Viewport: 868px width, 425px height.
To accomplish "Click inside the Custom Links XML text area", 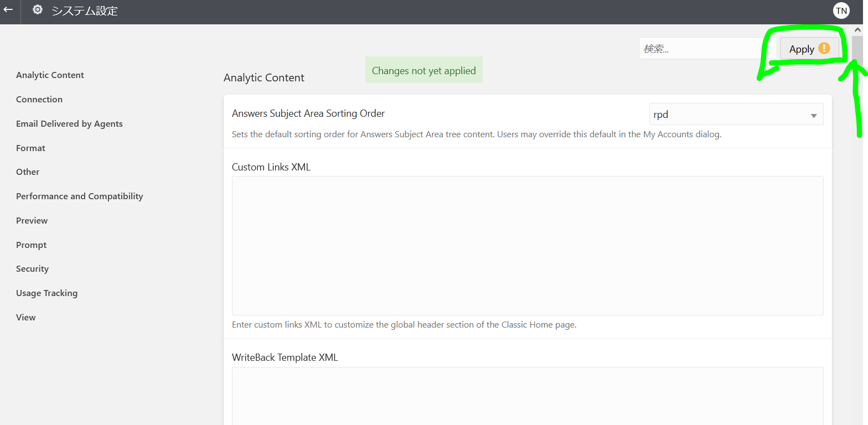I will point(528,246).
